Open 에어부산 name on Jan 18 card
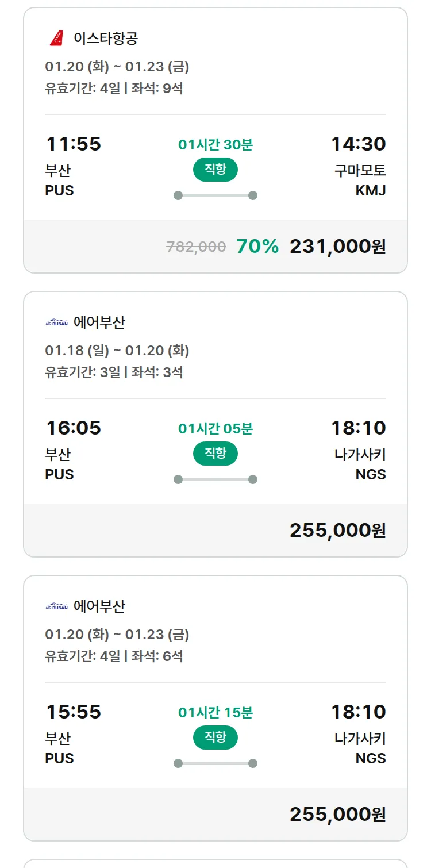The width and height of the screenshot is (431, 868). click(99, 322)
